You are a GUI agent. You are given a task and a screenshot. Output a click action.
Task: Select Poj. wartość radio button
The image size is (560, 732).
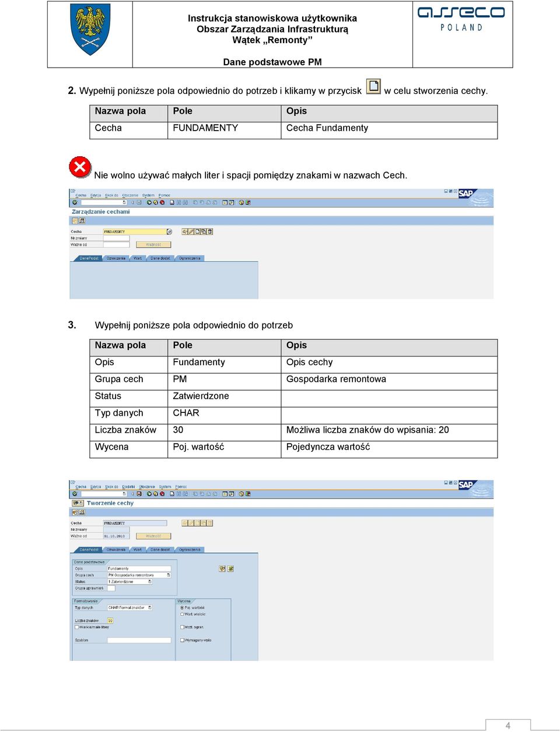tap(182, 608)
